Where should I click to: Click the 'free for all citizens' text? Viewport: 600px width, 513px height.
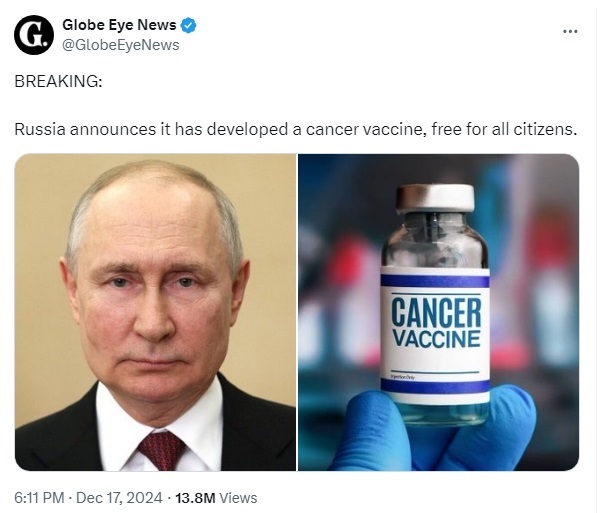coord(504,129)
